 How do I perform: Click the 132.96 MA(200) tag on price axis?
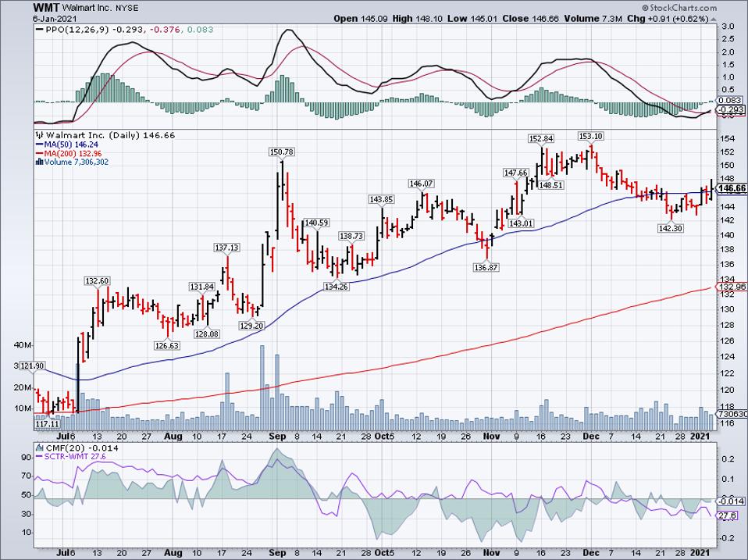732,287
